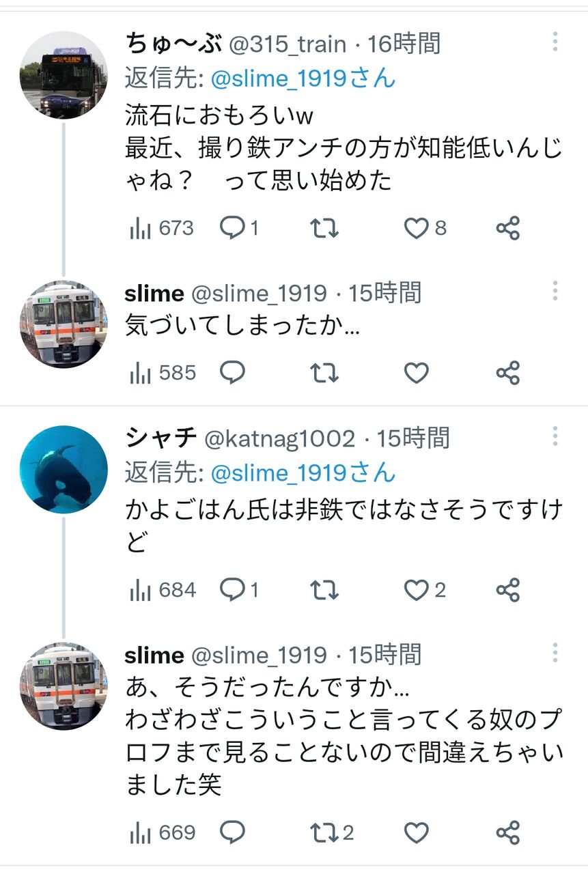Open @slime_1919 link in シャチ's reply header
The width and height of the screenshot is (588, 874).
[303, 473]
